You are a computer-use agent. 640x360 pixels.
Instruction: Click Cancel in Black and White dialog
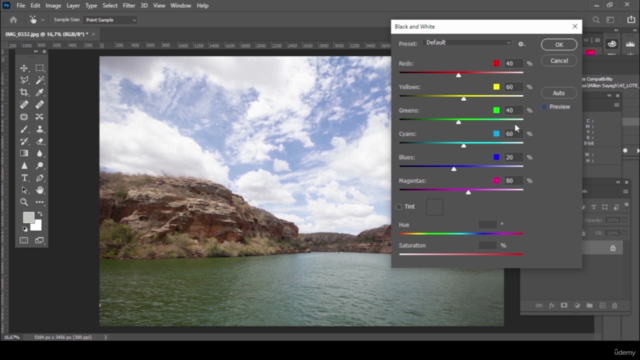point(559,61)
